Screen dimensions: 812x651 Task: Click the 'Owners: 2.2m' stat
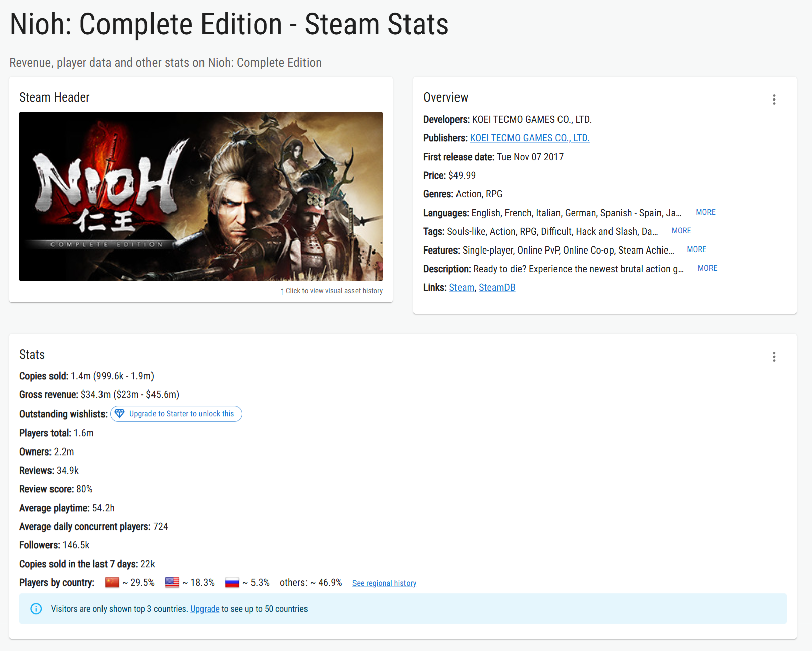[x=46, y=452]
